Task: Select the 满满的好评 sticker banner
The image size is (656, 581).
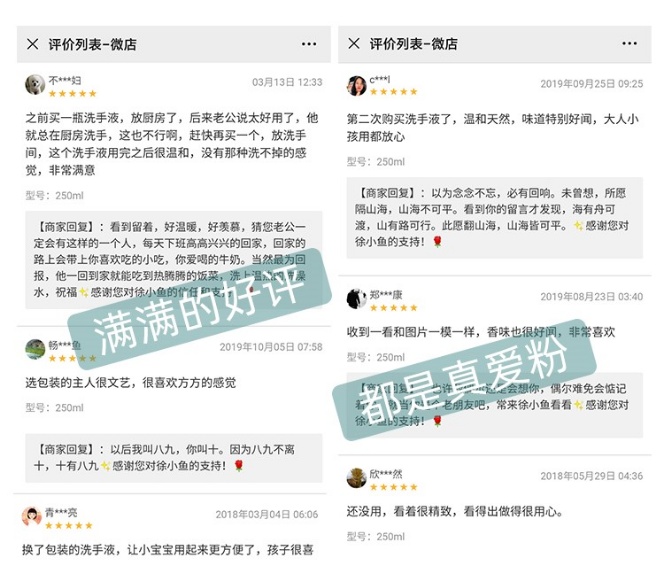Action: pyautogui.click(x=199, y=310)
